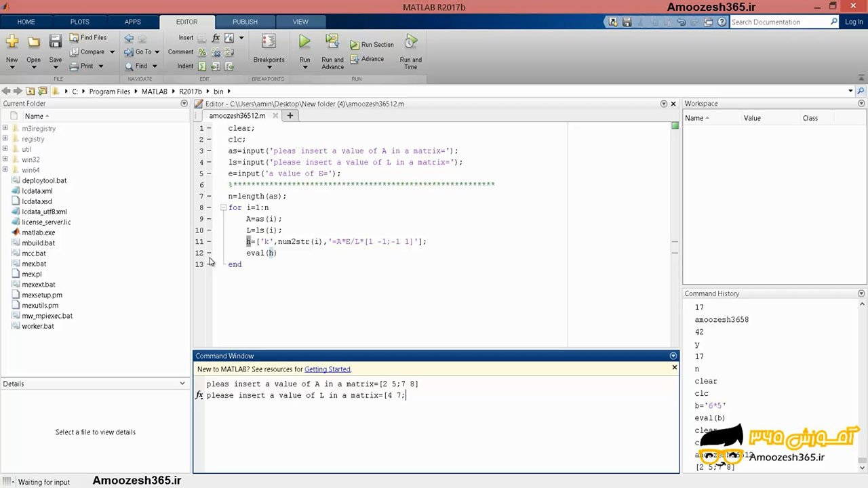
Task: Select matlab.exe in Current Folder
Action: 38,232
